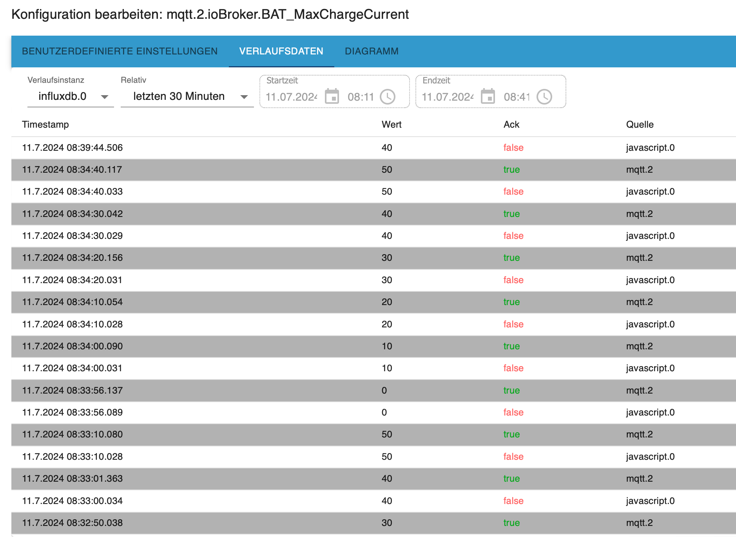Select row with timestamp 08:34:30.029
The image size is (736, 560).
click(x=373, y=236)
